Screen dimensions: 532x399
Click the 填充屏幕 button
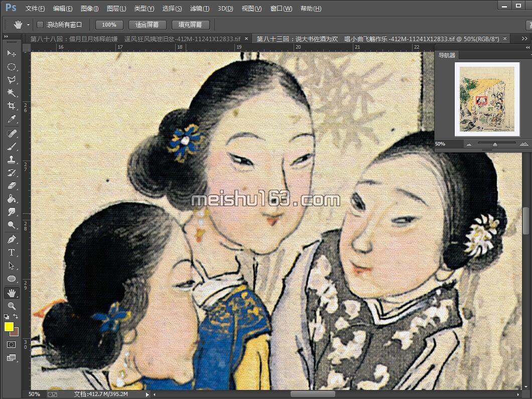[190, 25]
